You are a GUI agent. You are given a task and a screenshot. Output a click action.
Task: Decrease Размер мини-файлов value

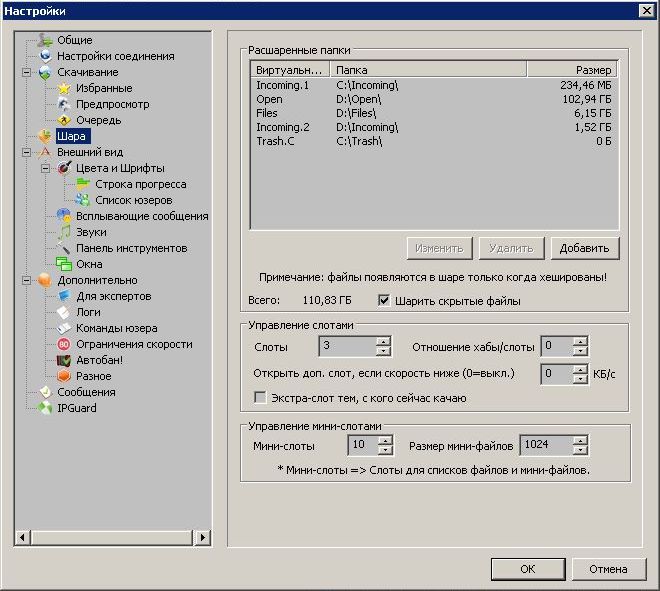click(x=580, y=450)
